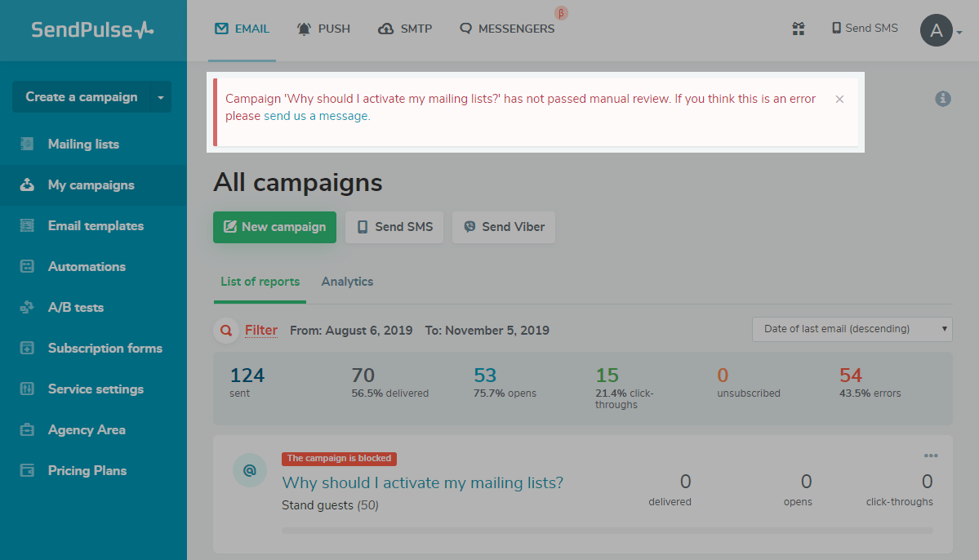
Task: Open Mailing lists from the sidebar
Action: pyautogui.click(x=83, y=144)
